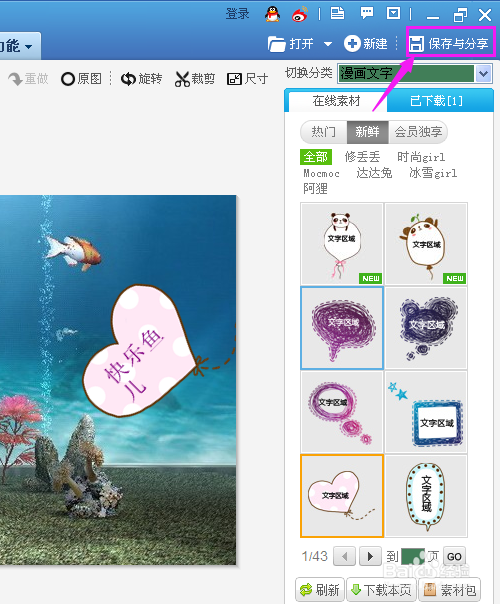This screenshot has width=500, height=604.
Task: Show the 原图 original image
Action: click(81, 79)
